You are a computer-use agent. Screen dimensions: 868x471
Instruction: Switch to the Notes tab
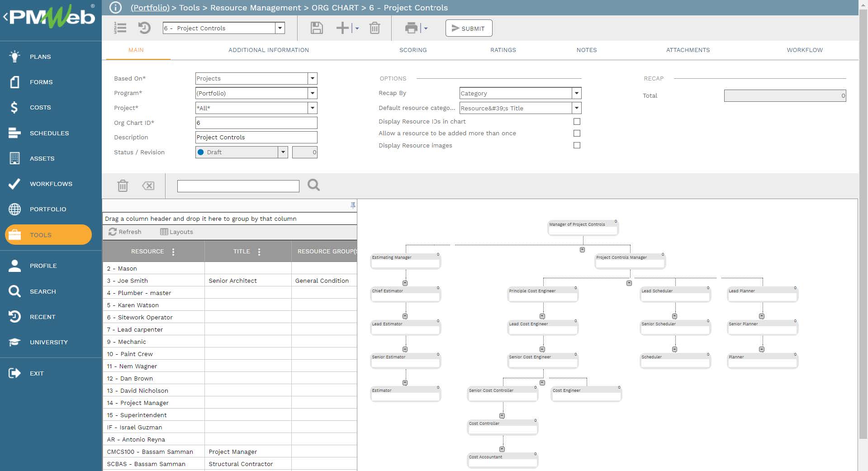pyautogui.click(x=587, y=50)
